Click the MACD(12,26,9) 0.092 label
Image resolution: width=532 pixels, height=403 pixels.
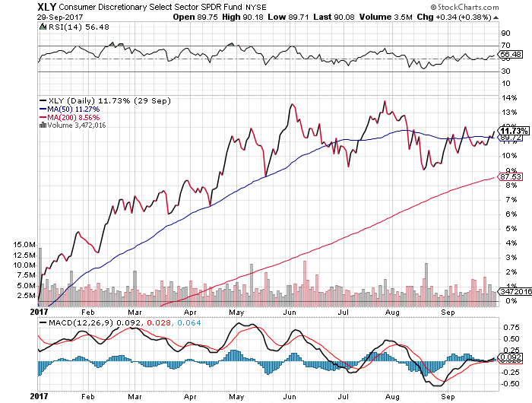coord(94,322)
